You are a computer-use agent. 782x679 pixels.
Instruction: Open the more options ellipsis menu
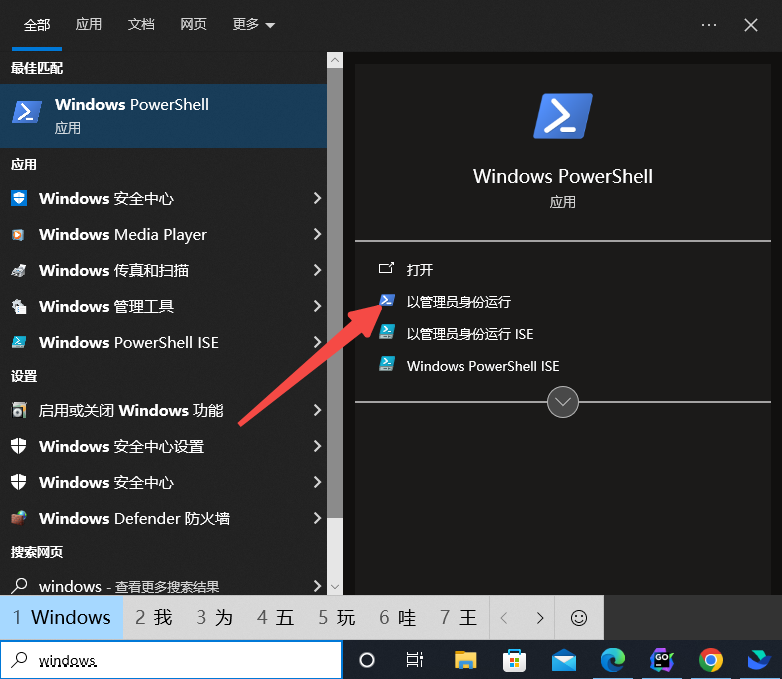(709, 24)
